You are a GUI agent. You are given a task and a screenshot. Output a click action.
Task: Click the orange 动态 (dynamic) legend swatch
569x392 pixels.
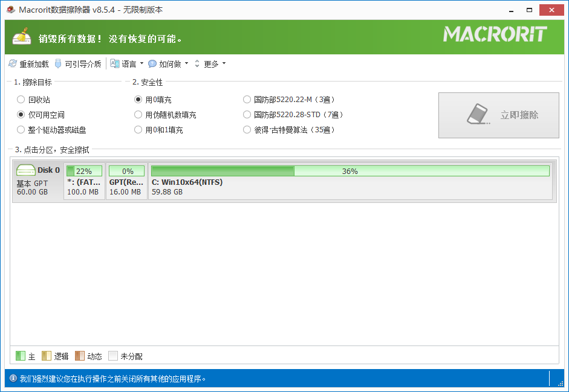point(80,356)
